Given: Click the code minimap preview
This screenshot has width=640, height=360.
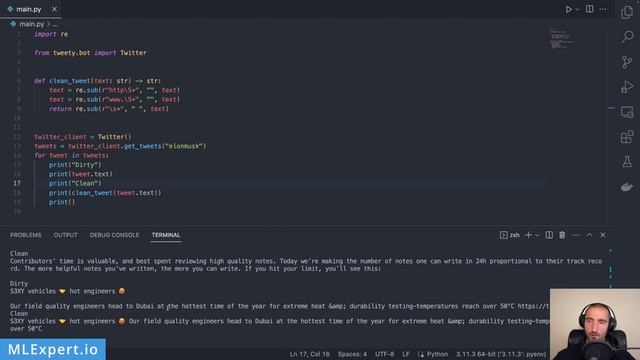Looking at the screenshot, I should 561,39.
